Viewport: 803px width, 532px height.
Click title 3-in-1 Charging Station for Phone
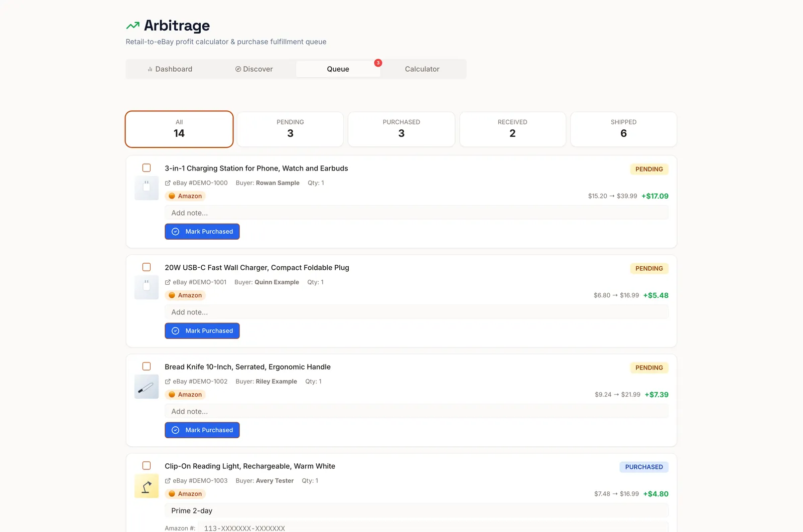pyautogui.click(x=256, y=168)
